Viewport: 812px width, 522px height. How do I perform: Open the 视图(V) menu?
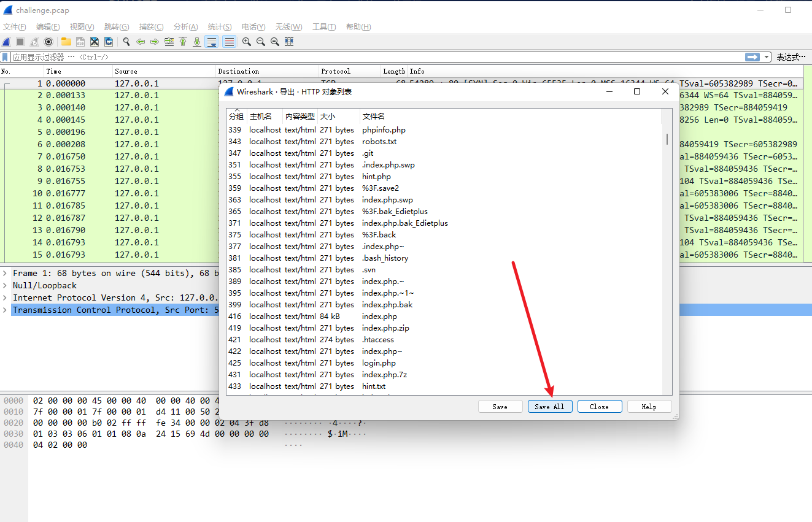pos(82,27)
